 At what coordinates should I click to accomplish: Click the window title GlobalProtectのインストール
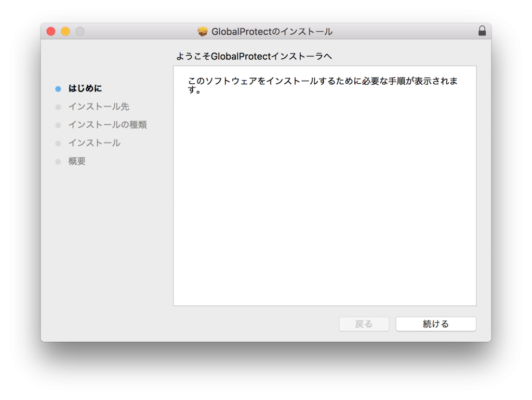272,32
